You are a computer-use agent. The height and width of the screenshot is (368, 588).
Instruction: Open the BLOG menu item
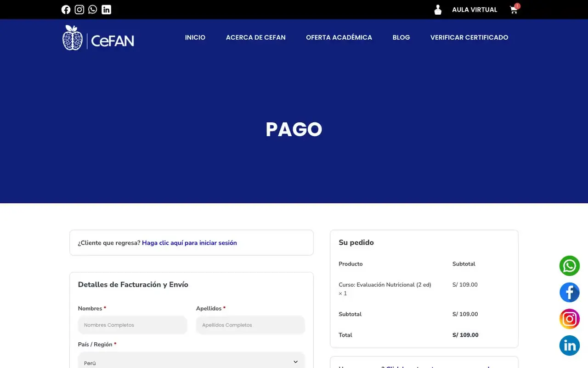pyautogui.click(x=401, y=38)
